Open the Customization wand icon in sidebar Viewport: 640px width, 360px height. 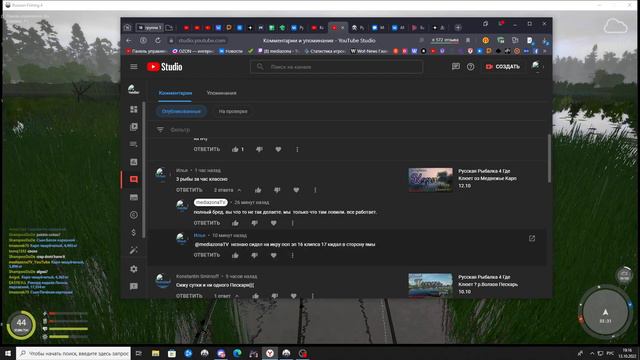(133, 251)
